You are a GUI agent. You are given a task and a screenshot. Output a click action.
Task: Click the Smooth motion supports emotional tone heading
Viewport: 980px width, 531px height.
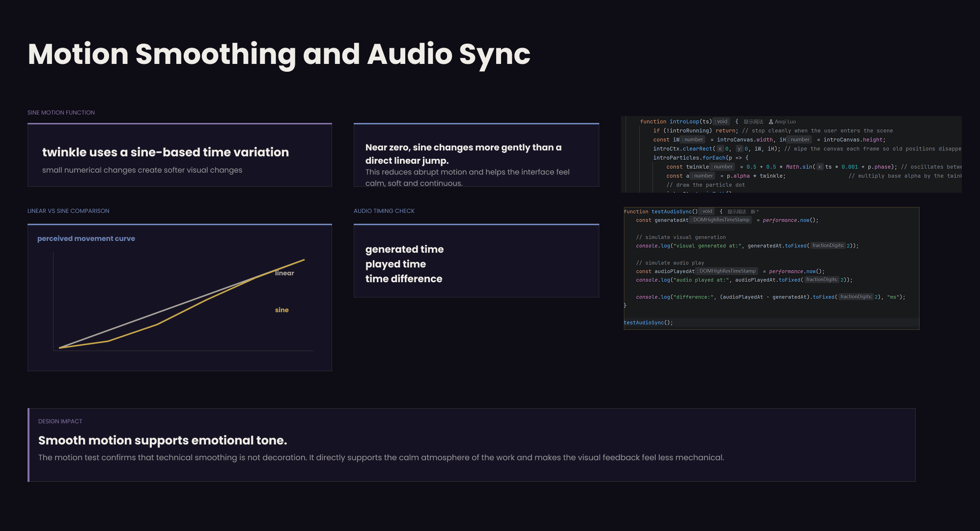tap(163, 441)
